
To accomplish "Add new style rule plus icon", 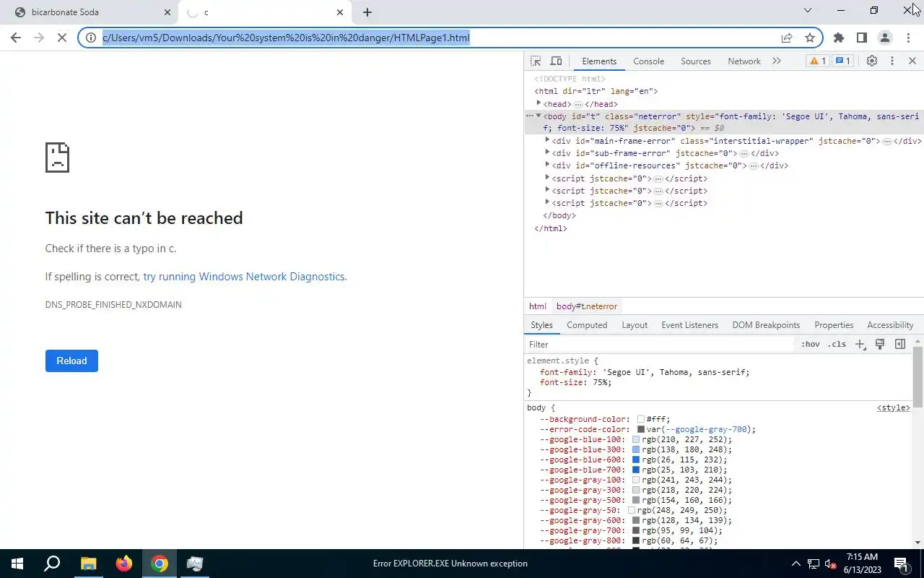I will point(860,345).
